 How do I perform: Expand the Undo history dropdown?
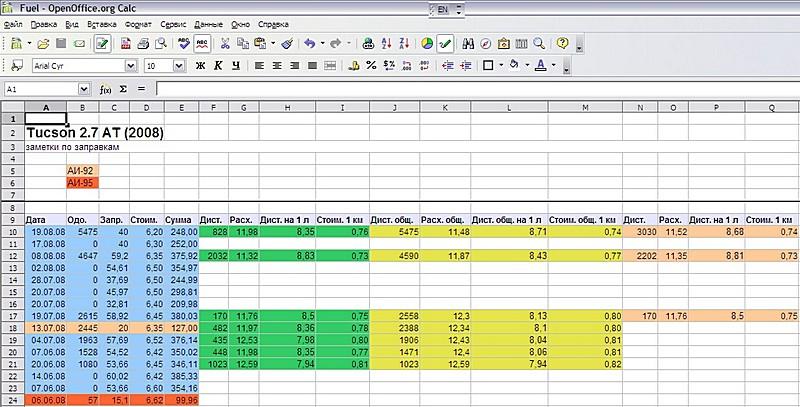(322, 44)
